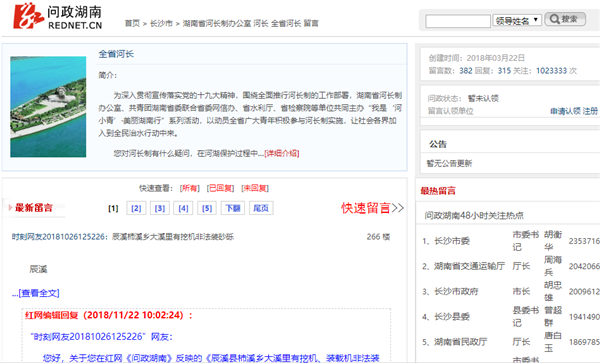Open 长沙市 breadcrumb link
The image size is (600, 363).
(x=161, y=23)
